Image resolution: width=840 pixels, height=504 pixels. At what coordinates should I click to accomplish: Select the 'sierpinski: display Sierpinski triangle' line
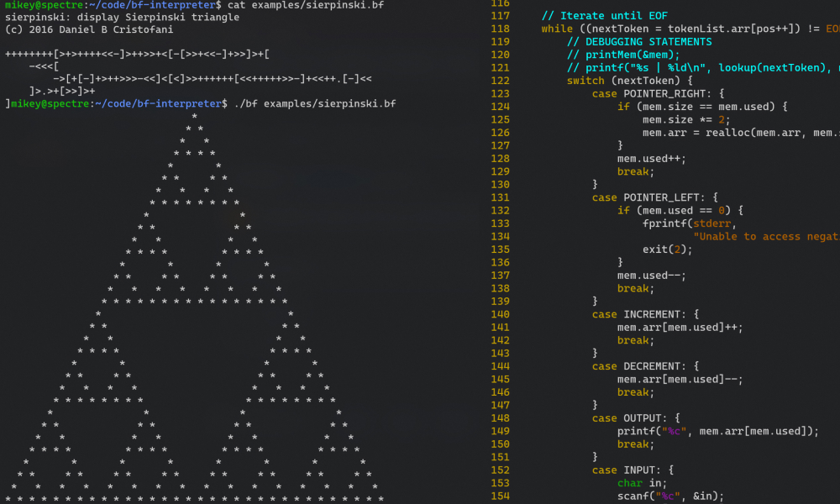click(122, 17)
